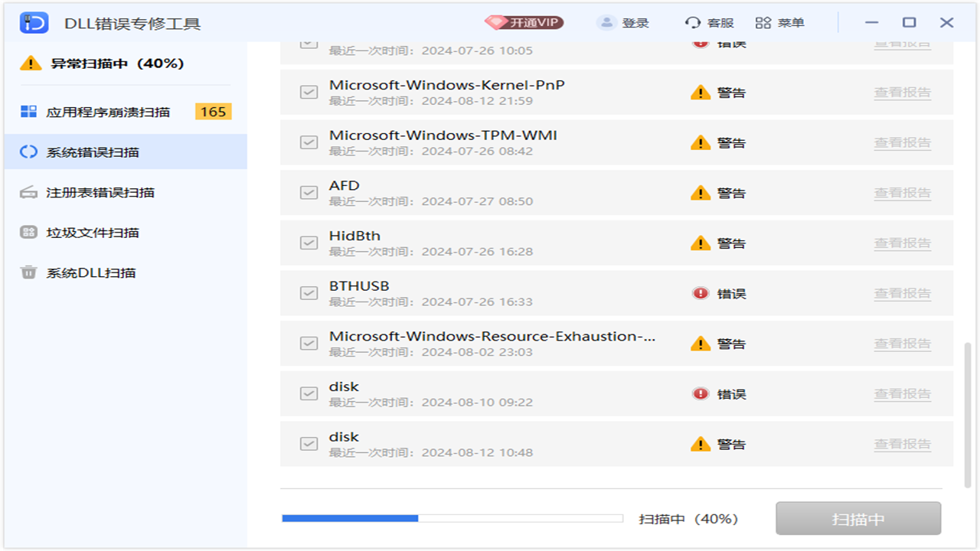Viewport: 980px width, 551px height.
Task: Toggle checkbox for disk entry dated 2024-08-12
Action: (309, 444)
